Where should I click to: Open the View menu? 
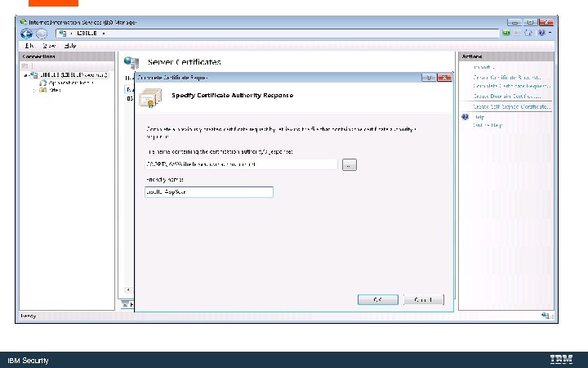coord(49,46)
